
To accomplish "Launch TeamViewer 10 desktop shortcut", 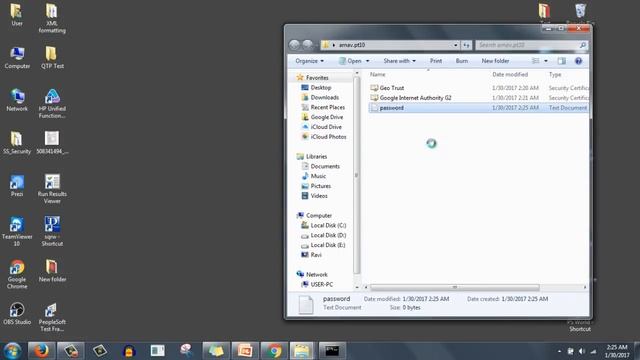I will click(x=17, y=231).
